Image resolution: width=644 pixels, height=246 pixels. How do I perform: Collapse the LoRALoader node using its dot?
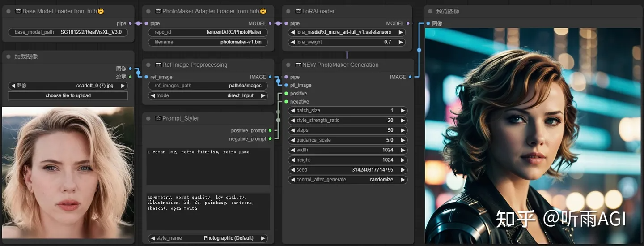(x=288, y=11)
